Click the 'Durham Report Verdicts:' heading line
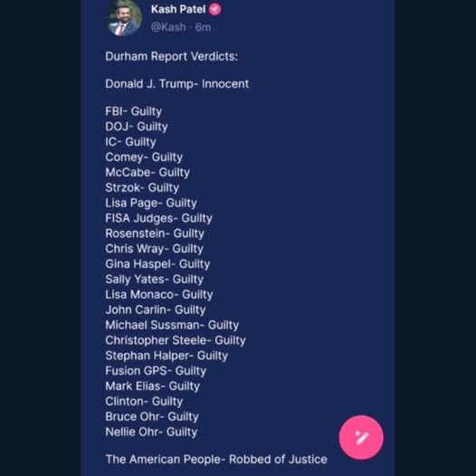 [x=172, y=56]
